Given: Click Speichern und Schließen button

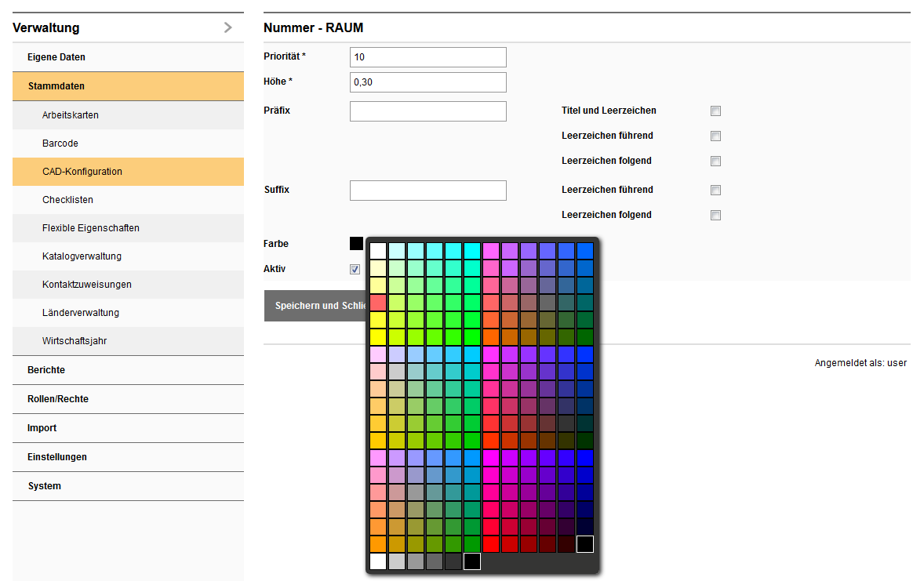Looking at the screenshot, I should (315, 306).
